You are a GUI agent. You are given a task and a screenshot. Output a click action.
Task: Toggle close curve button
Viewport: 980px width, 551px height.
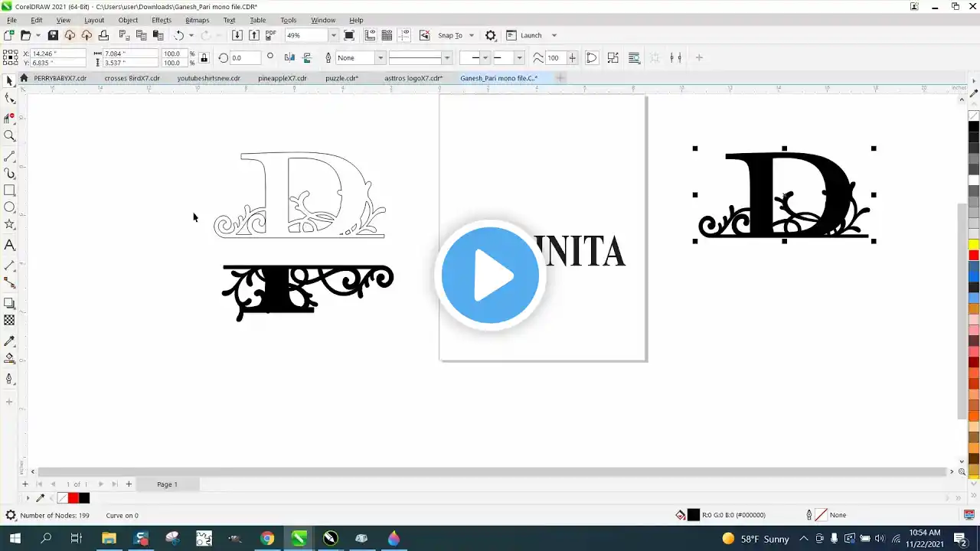[x=592, y=57]
